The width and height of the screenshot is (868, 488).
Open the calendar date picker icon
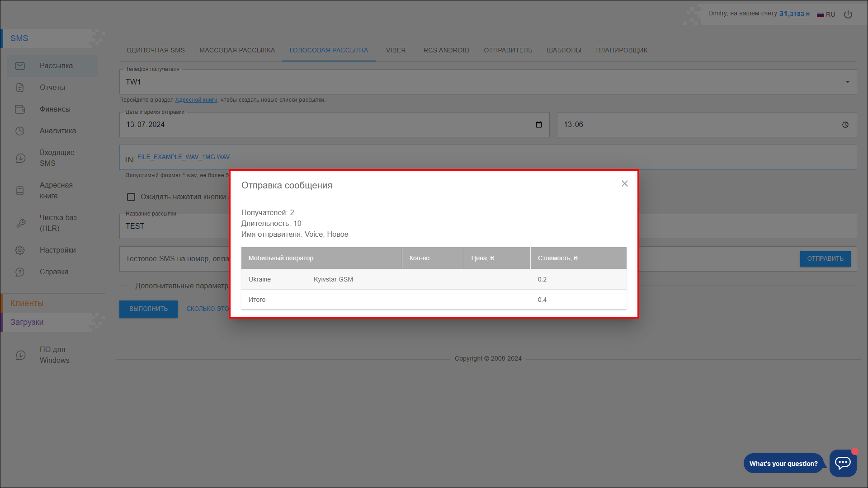pyautogui.click(x=539, y=125)
